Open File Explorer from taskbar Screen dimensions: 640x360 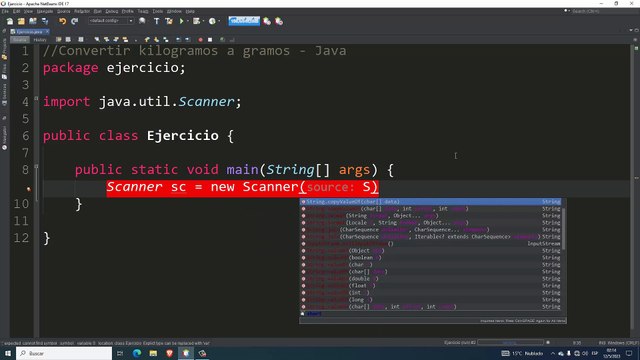click(153, 353)
